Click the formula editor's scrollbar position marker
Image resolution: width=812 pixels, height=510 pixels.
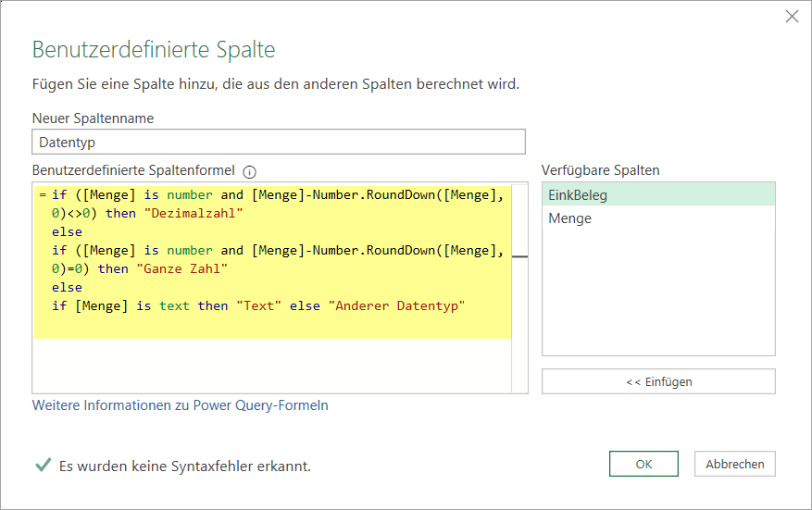coord(519,256)
